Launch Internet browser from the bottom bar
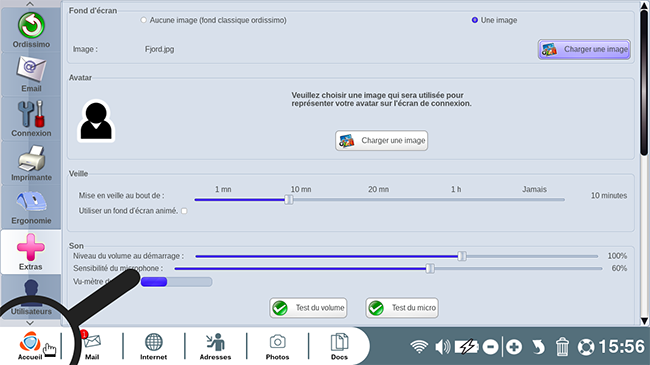Image resolution: width=650 pixels, height=365 pixels. (x=153, y=346)
